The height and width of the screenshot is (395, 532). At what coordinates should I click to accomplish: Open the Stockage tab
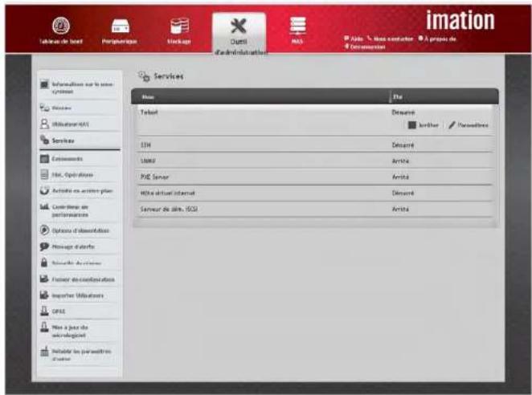178,31
